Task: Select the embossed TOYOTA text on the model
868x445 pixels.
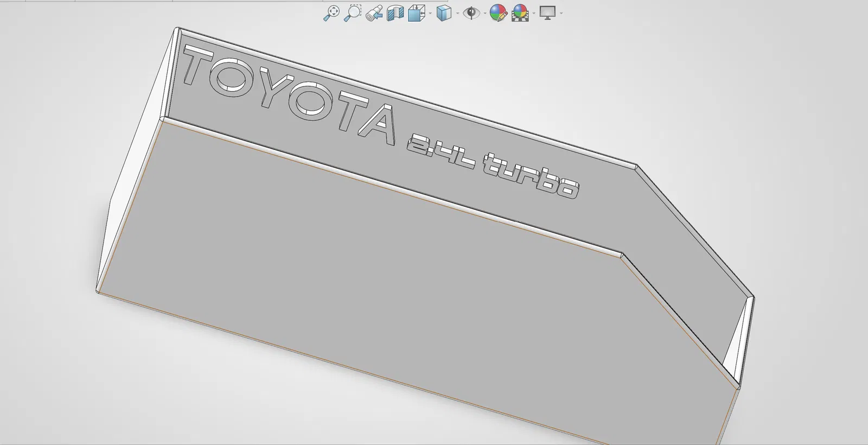Action: point(289,95)
